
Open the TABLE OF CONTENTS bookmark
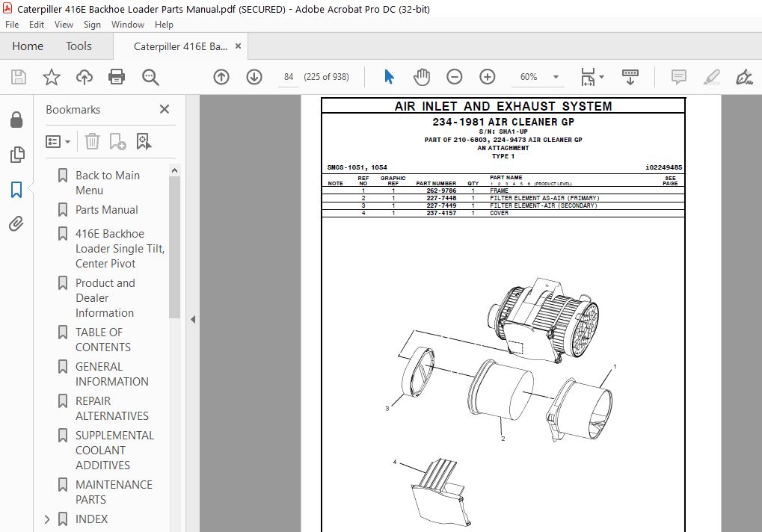[102, 340]
